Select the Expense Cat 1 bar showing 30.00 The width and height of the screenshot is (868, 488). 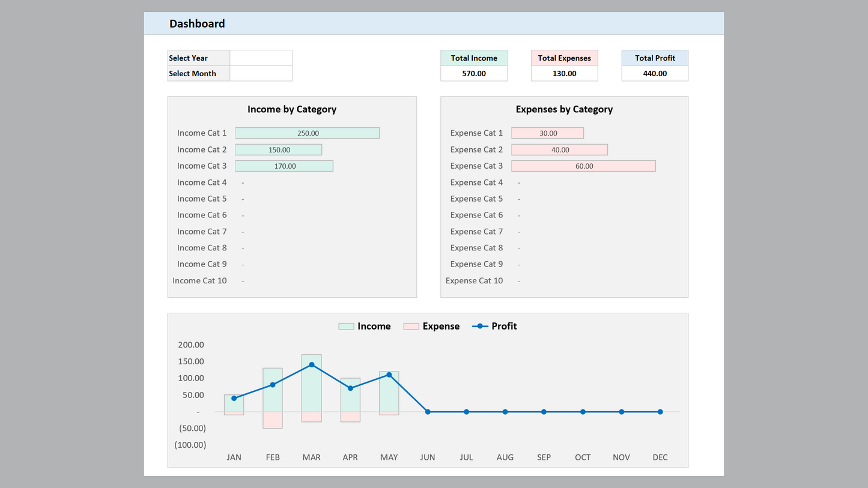click(x=547, y=133)
